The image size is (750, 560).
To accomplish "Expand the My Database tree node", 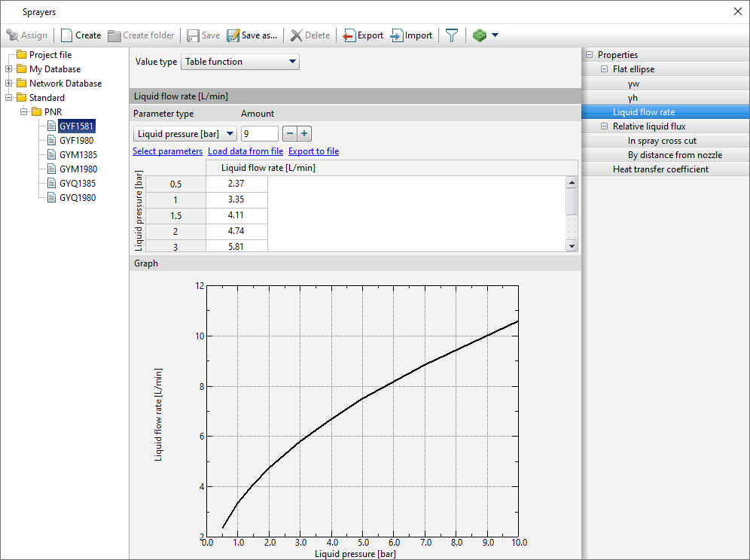I will [x=9, y=69].
